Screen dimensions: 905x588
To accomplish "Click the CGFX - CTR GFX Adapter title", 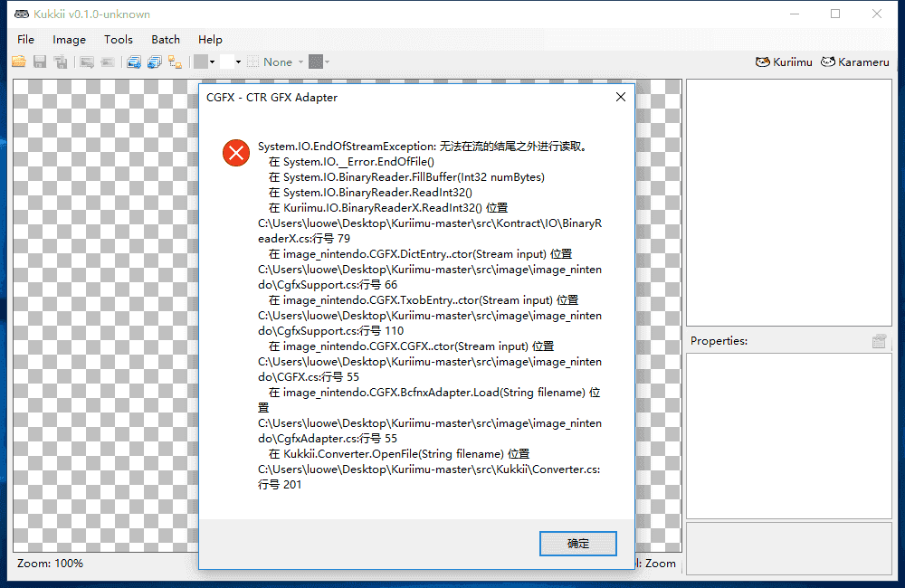I will pyautogui.click(x=271, y=98).
